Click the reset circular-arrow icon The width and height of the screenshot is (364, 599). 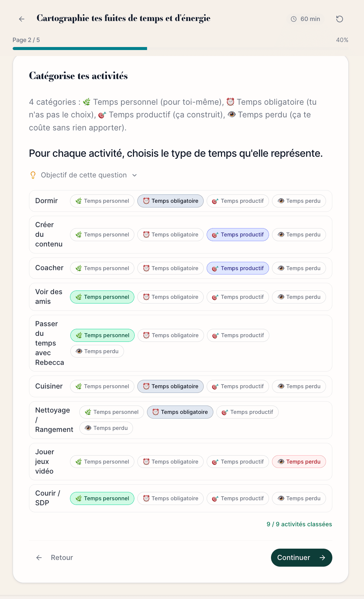[339, 19]
